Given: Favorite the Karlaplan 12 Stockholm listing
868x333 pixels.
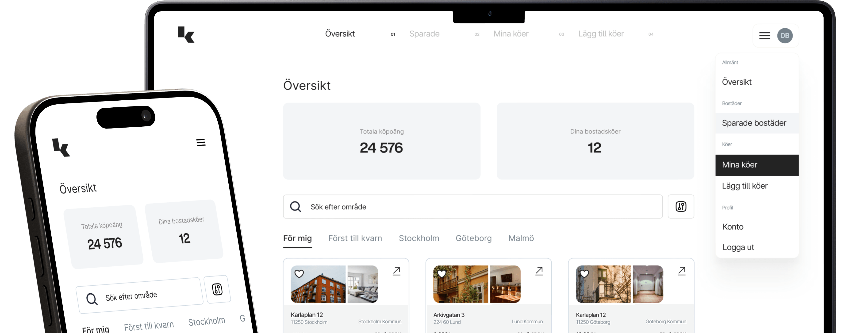Looking at the screenshot, I should pyautogui.click(x=299, y=274).
